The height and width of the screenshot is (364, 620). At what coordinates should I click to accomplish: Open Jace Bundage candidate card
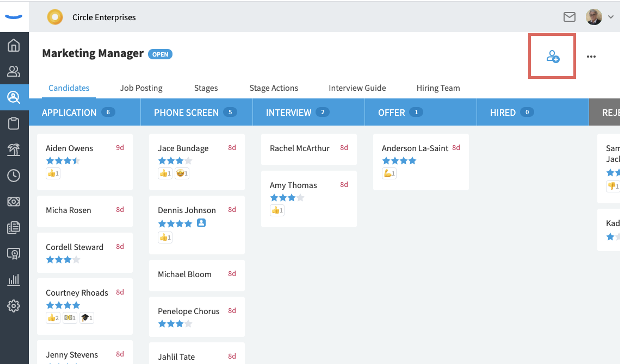[197, 162]
